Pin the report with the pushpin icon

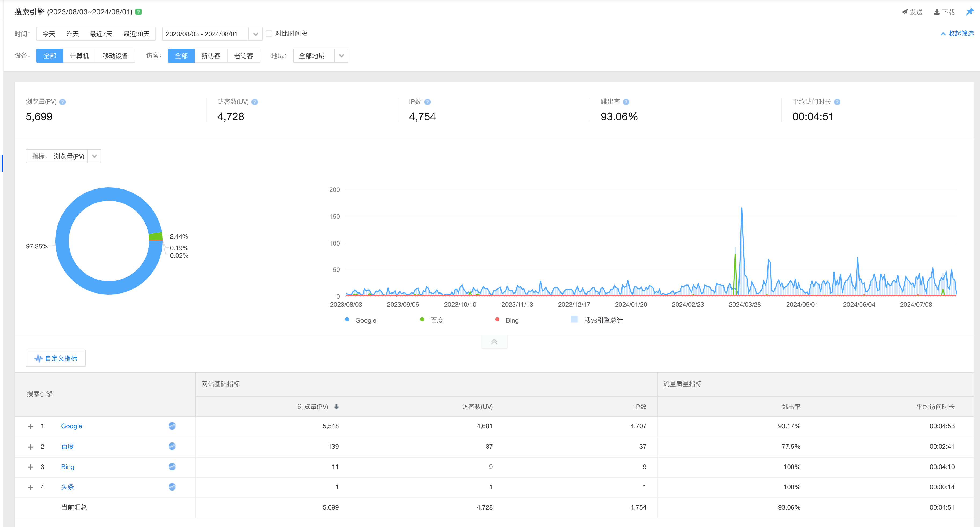tap(969, 12)
